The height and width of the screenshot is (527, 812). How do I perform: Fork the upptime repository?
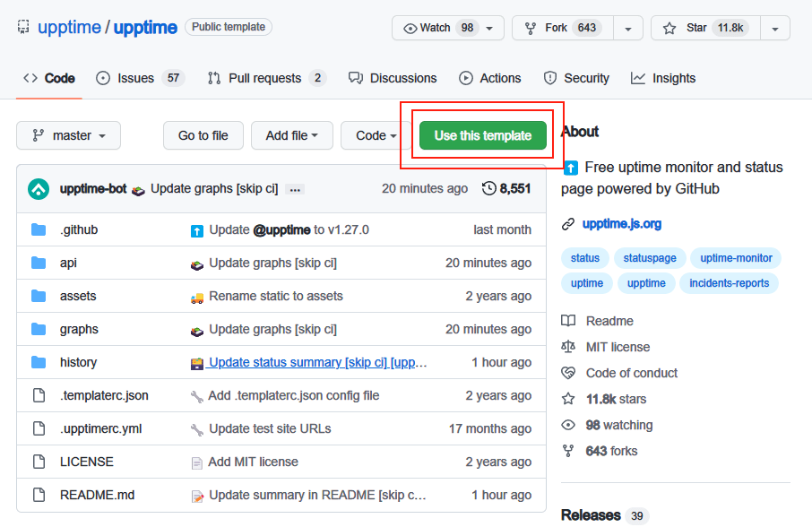point(563,28)
